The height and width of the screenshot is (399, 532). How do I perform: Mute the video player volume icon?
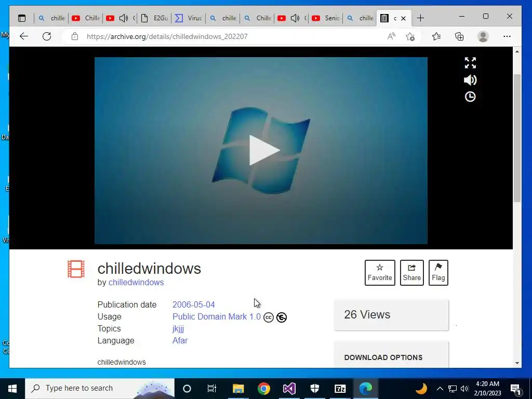(470, 80)
